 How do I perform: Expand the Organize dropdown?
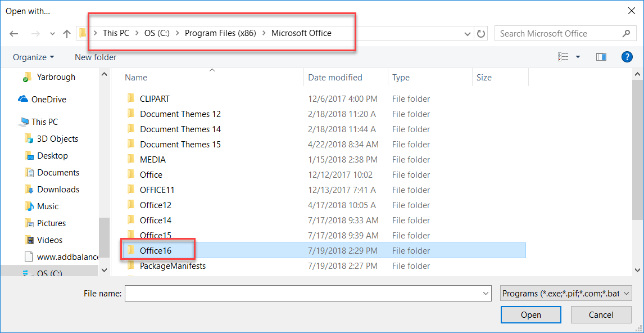click(33, 57)
